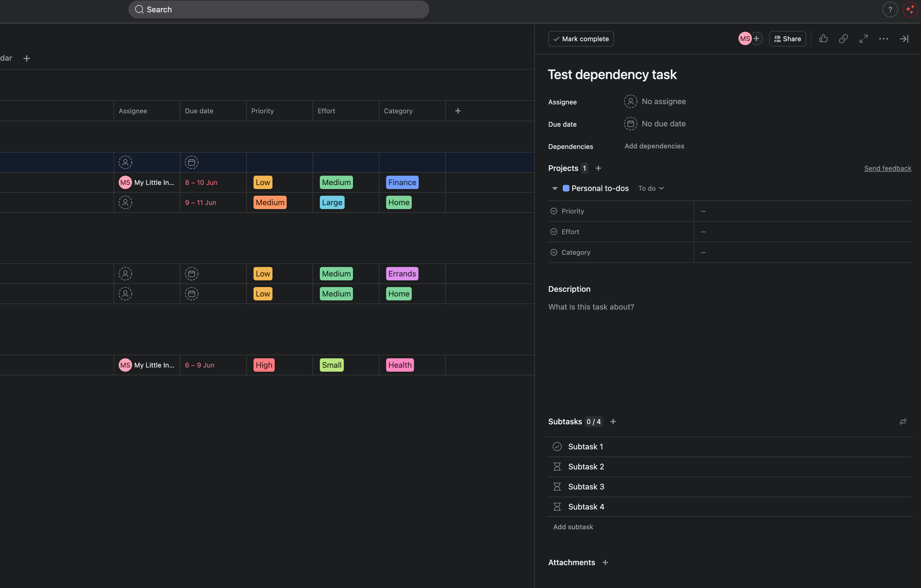Click the Medium priority tag

pyautogui.click(x=270, y=202)
